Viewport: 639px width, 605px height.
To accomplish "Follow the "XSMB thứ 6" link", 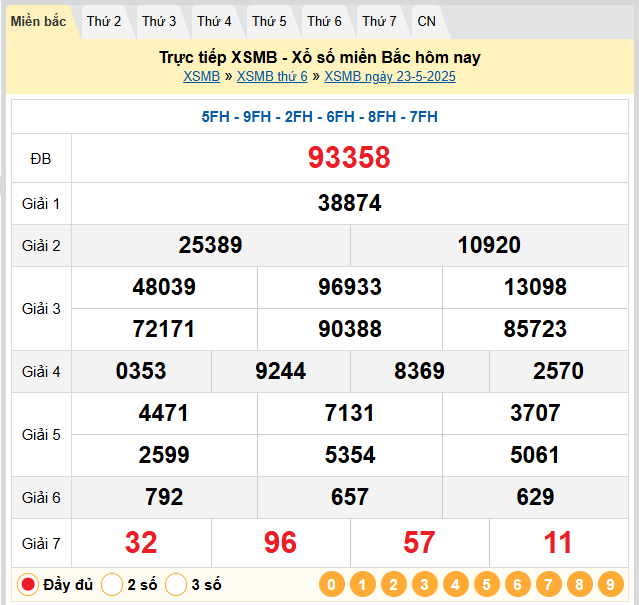I will click(272, 76).
